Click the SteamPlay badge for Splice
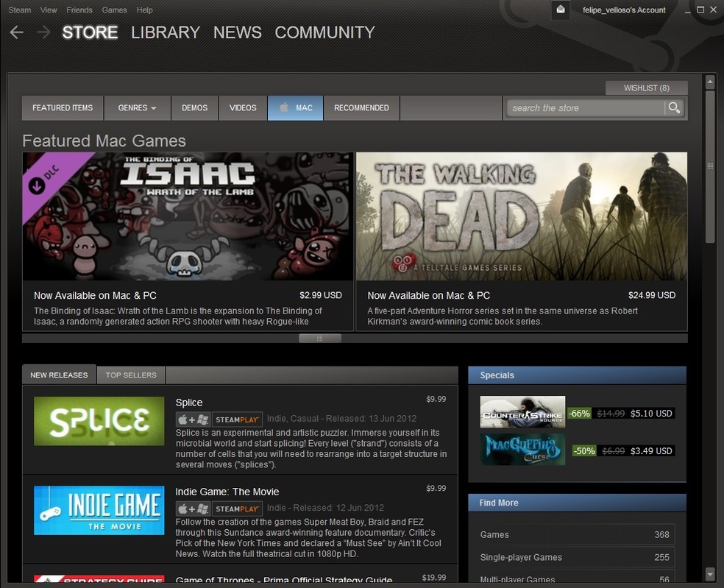724x588 pixels. pos(238,419)
